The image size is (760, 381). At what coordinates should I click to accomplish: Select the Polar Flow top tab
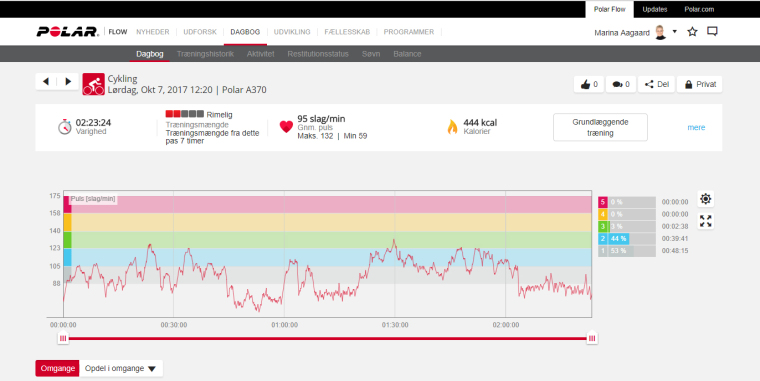(x=610, y=9)
